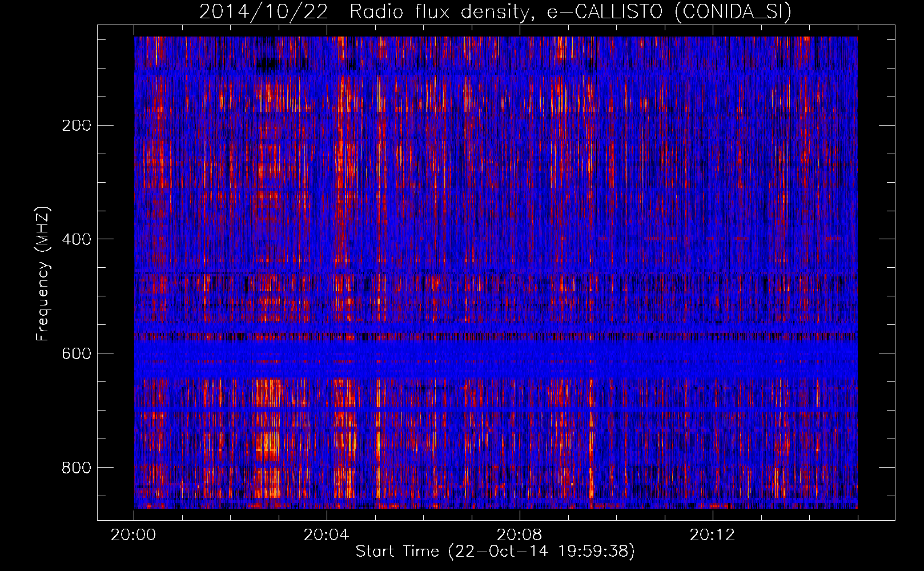Click the 'Frequency (MHZ)' axis label
This screenshot has height=571, width=924.
[43, 274]
